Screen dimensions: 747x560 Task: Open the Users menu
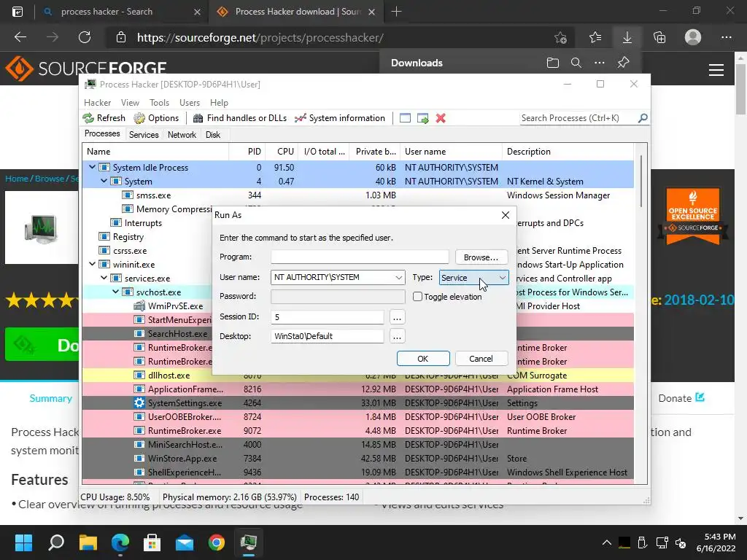tap(190, 102)
